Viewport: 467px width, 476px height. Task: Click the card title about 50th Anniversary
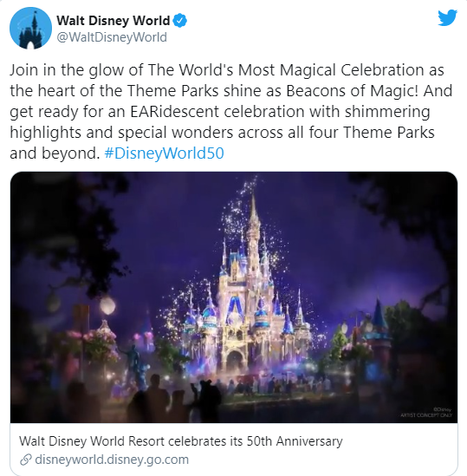[x=181, y=440]
